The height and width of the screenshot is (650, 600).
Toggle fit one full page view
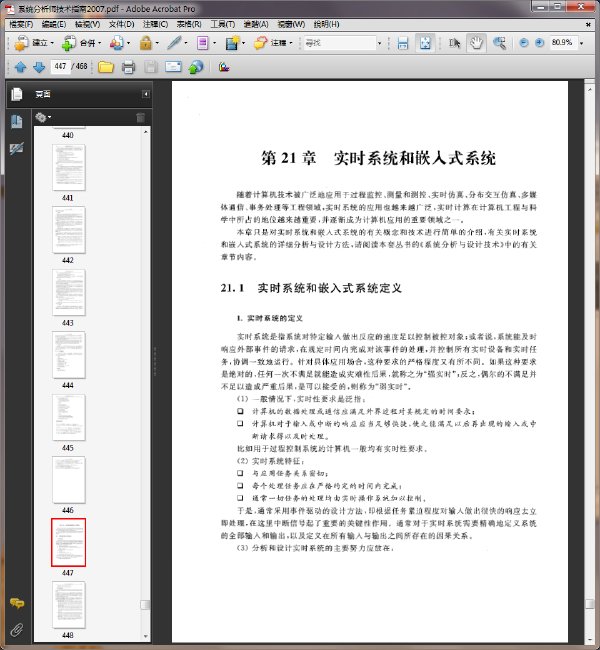[425, 43]
